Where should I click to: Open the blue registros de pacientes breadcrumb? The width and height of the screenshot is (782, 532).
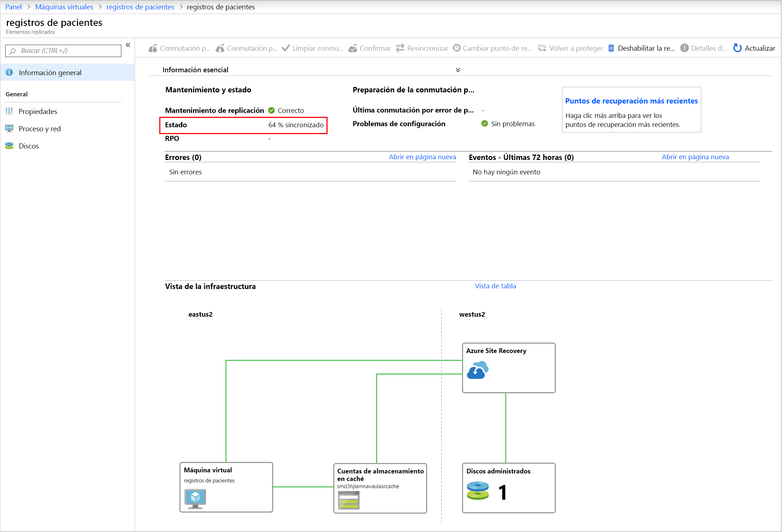140,7
